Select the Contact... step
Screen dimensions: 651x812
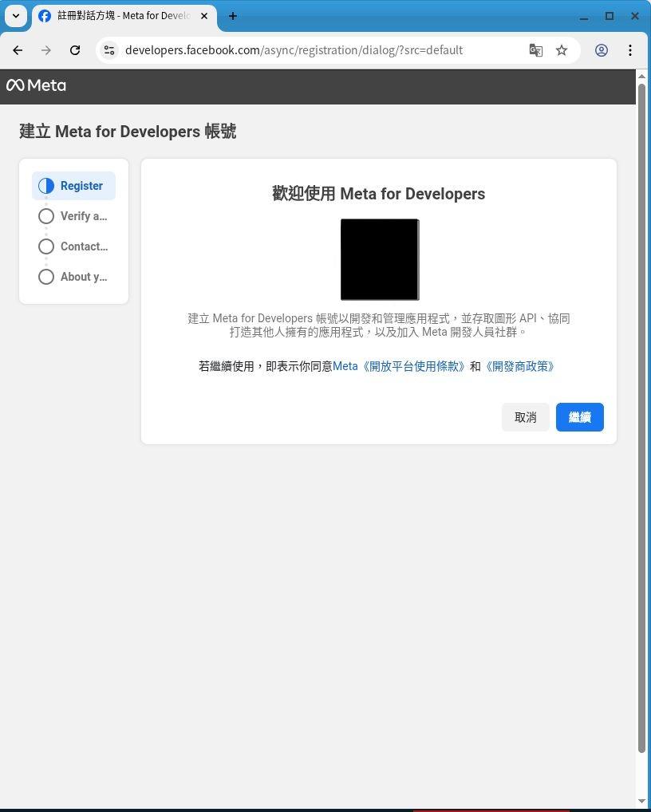click(x=73, y=246)
